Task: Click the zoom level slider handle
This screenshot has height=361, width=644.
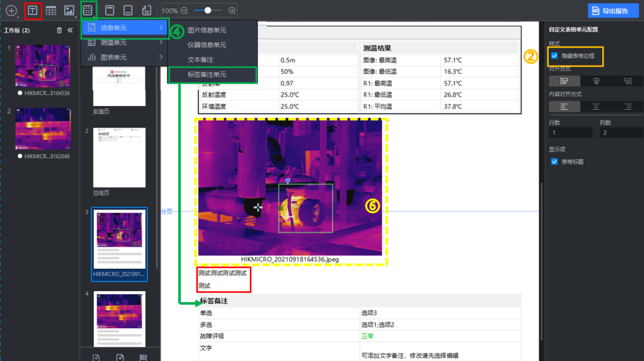Action: click(x=208, y=11)
